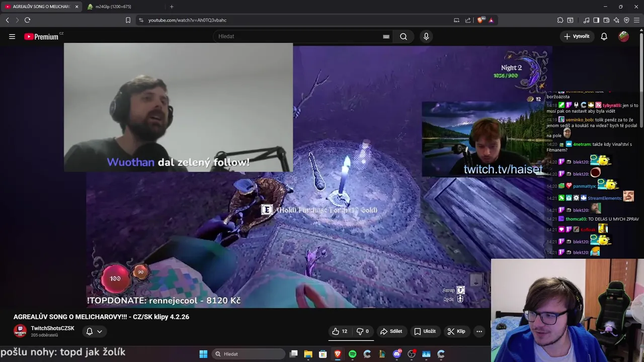Bookmark this page via address bar icon
This screenshot has width=644, height=362.
[128, 20]
